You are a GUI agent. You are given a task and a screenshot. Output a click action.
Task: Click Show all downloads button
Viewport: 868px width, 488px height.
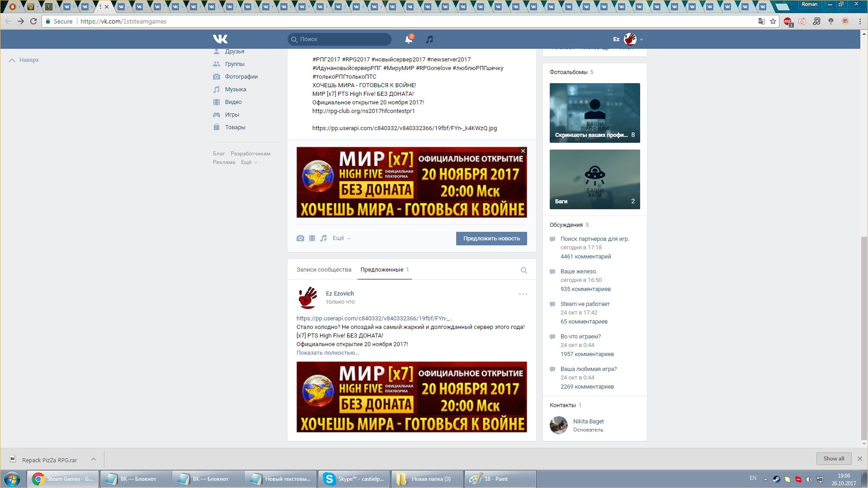coord(833,459)
